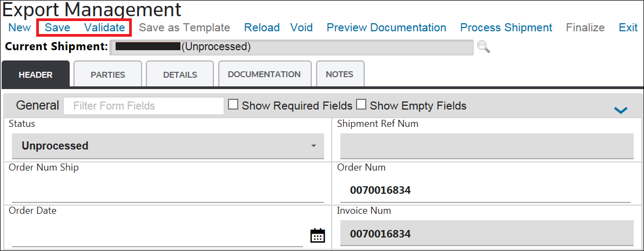The image size is (644, 251).
Task: Click the magnifier icon beside Current Shipment
Action: (484, 47)
